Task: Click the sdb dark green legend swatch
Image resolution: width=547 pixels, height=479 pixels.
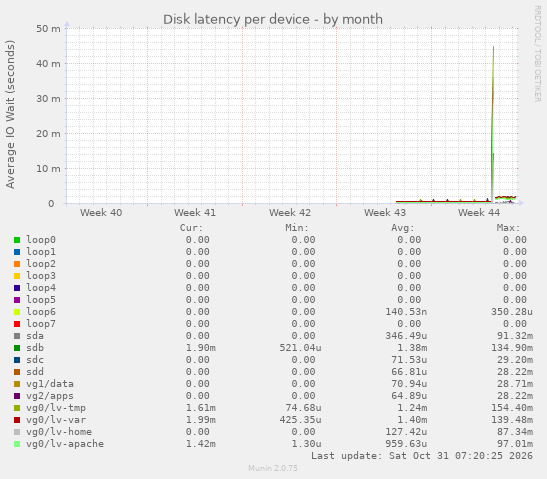Action: (17, 348)
